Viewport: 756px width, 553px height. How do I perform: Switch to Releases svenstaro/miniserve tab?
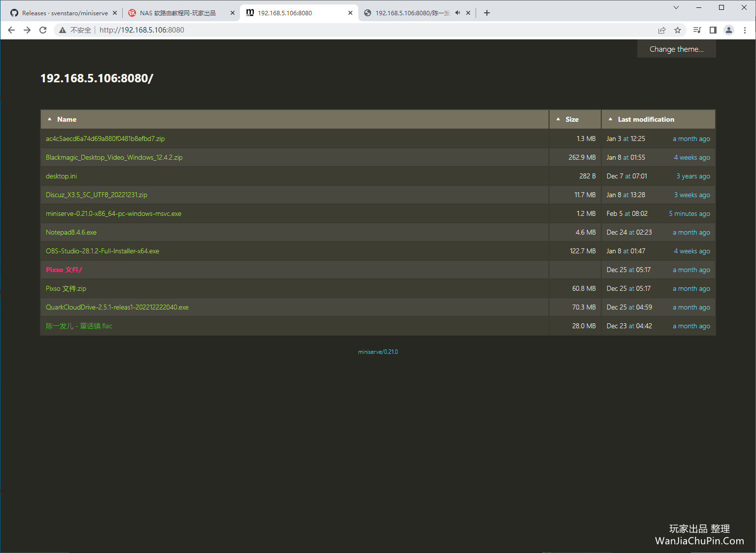[63, 13]
